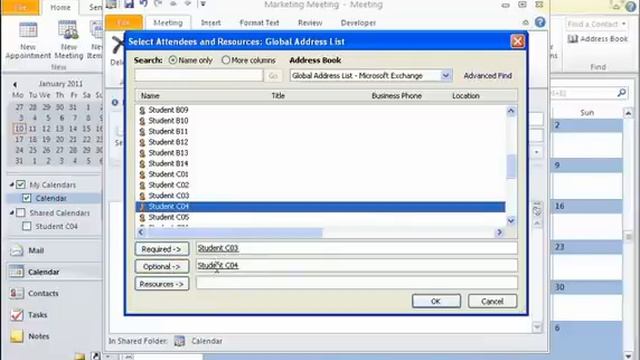Open Advanced Find

click(x=488, y=76)
